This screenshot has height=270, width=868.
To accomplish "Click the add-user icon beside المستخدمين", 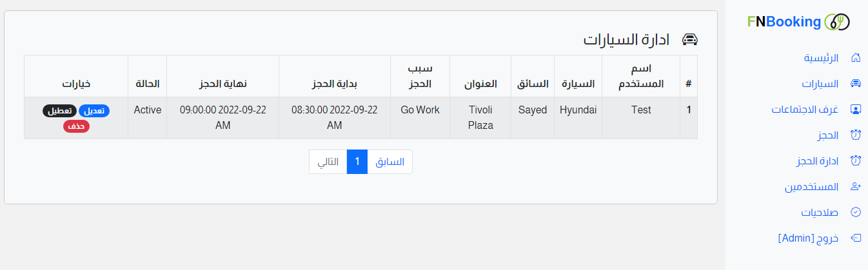I will [856, 187].
